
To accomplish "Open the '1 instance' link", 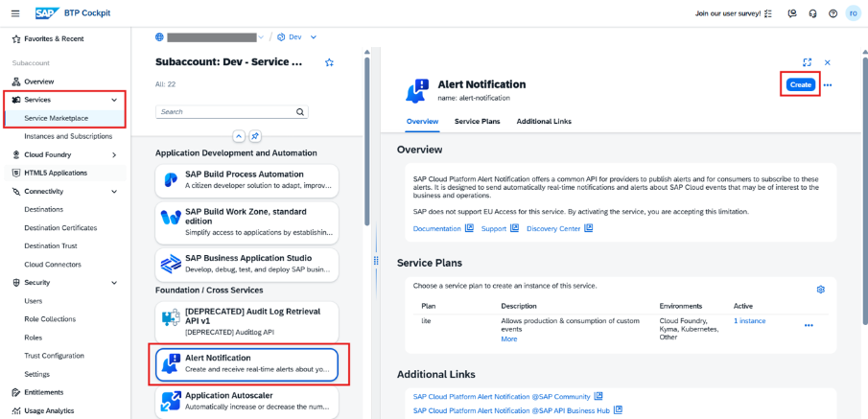I will click(x=749, y=321).
